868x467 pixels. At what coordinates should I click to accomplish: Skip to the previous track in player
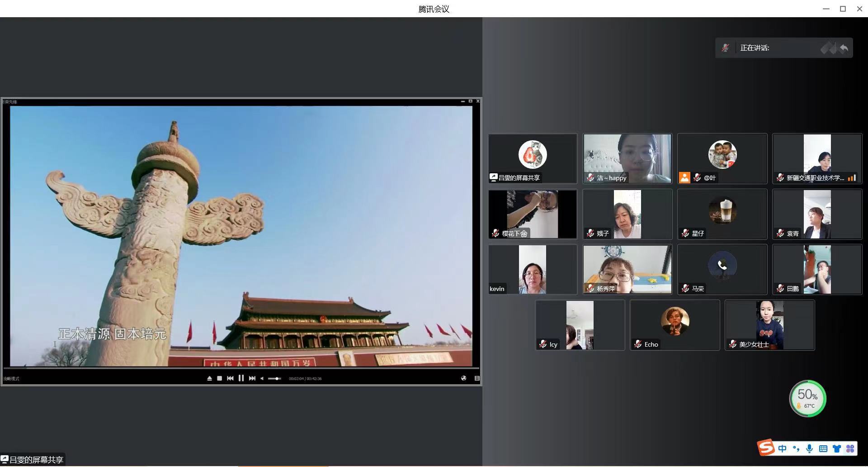click(x=230, y=378)
